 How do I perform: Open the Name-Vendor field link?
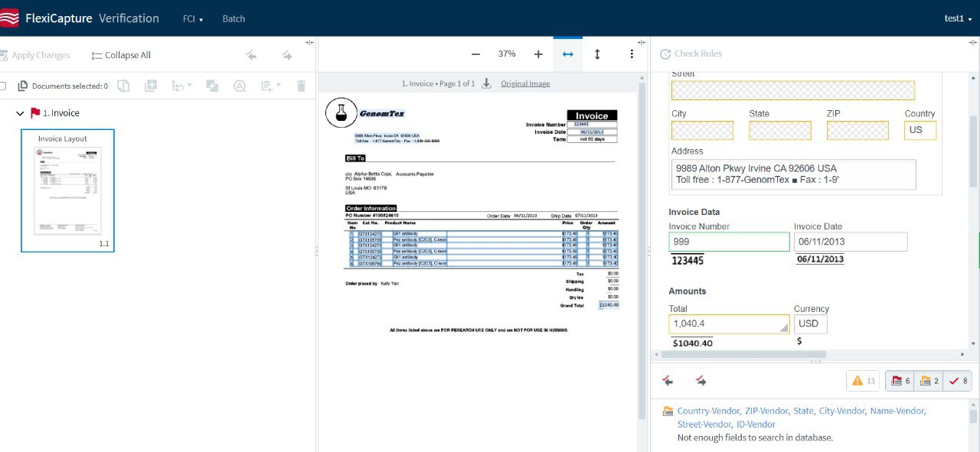point(897,411)
